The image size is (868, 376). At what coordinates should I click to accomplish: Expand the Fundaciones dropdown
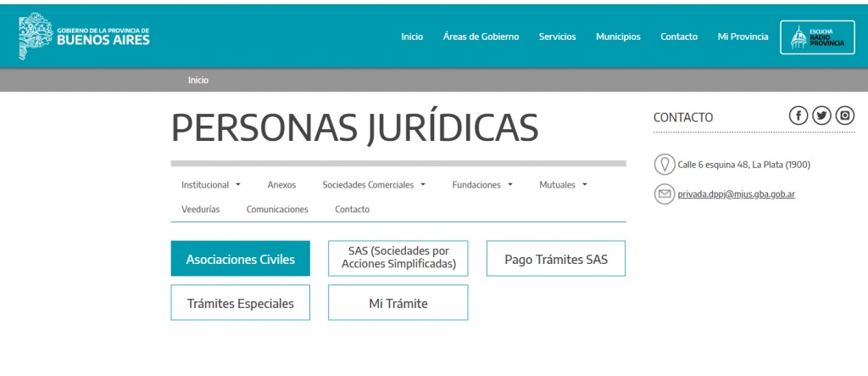pyautogui.click(x=482, y=185)
